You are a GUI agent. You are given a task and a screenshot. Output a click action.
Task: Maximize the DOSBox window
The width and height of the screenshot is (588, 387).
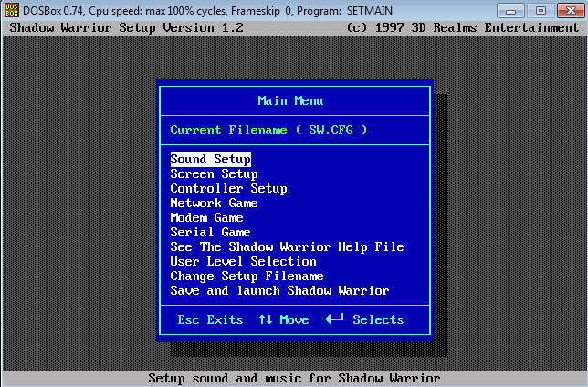click(x=541, y=11)
